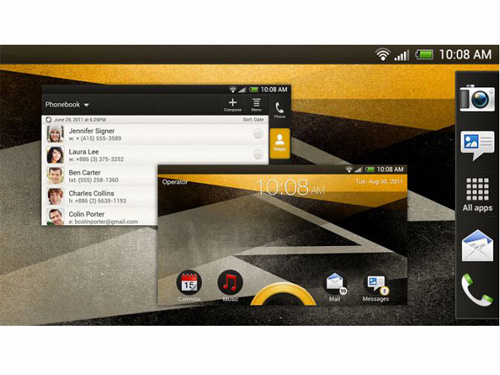Open Calendar app on the lock screen

pos(189,286)
